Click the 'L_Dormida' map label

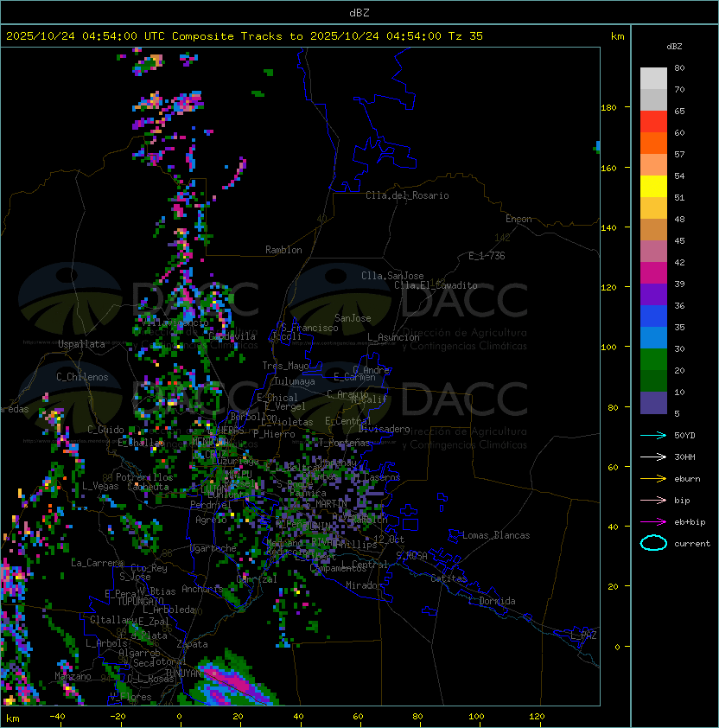[x=492, y=601]
